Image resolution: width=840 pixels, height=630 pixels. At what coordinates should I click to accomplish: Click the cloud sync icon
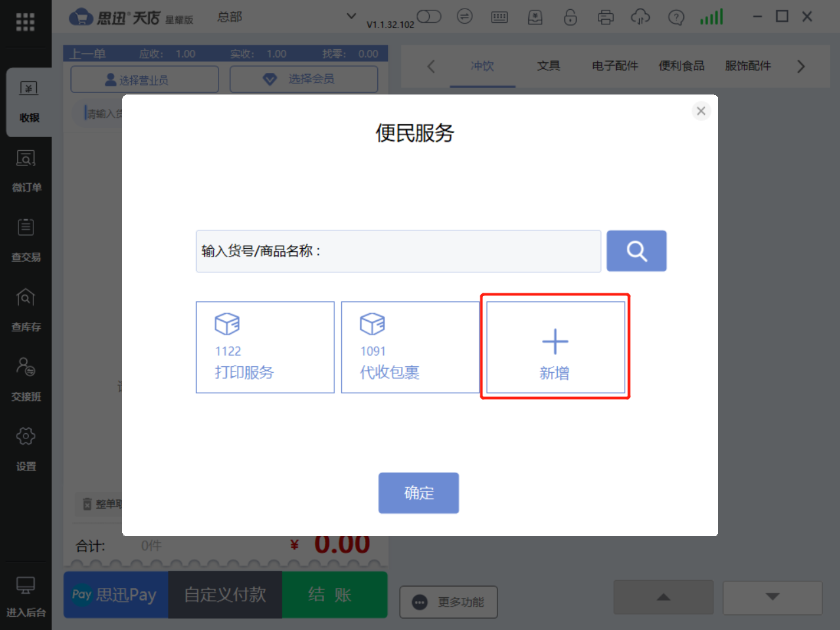[640, 17]
